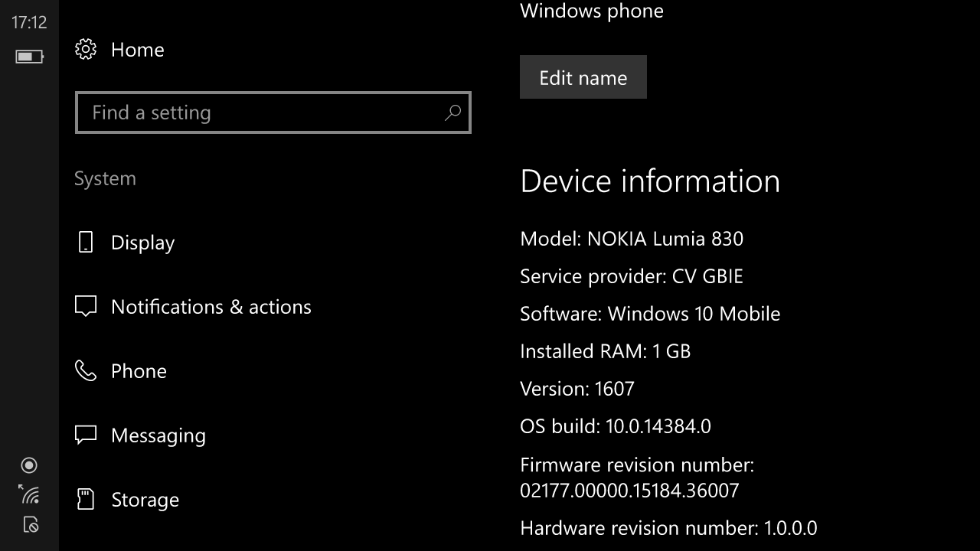Click the Wi-Fi signal status icon
Screen dimensions: 980x551
tap(29, 494)
